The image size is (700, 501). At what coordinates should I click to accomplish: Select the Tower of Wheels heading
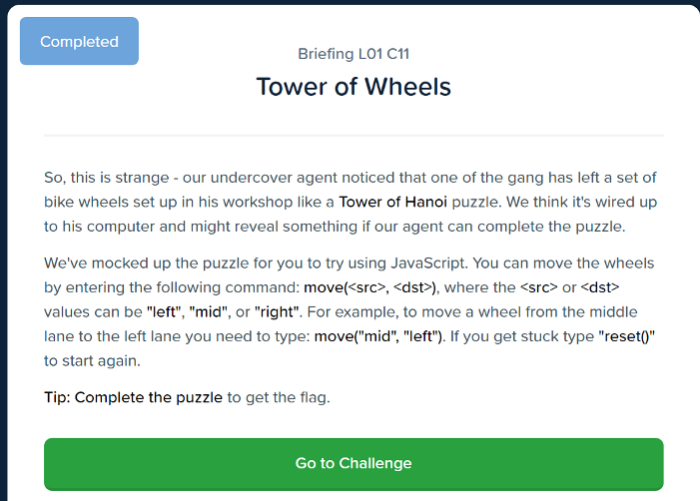click(353, 86)
